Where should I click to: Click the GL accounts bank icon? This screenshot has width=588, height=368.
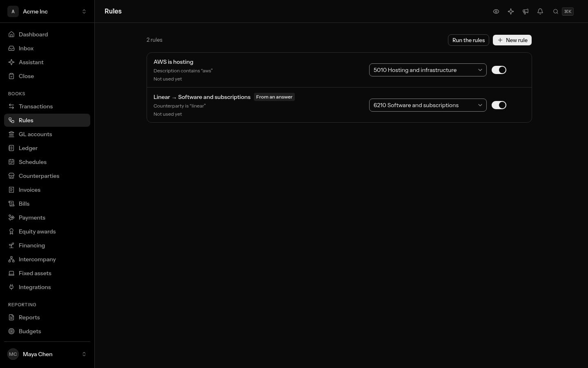[11, 134]
